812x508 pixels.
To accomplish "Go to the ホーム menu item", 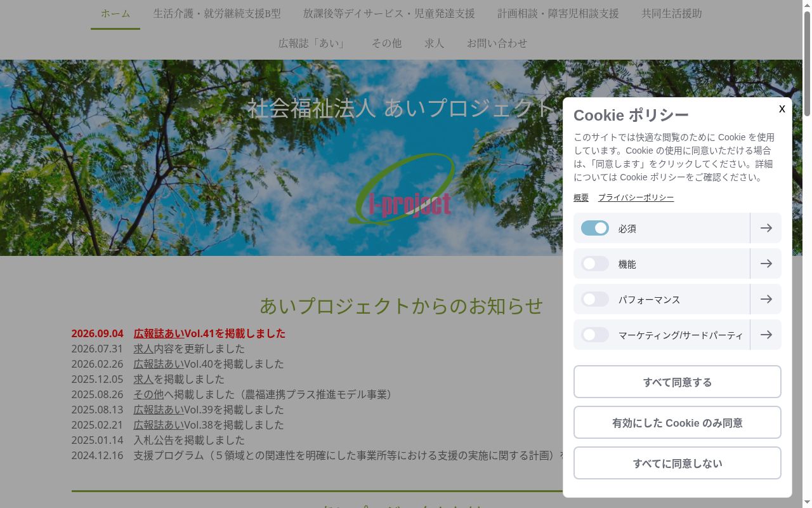I will (x=115, y=13).
